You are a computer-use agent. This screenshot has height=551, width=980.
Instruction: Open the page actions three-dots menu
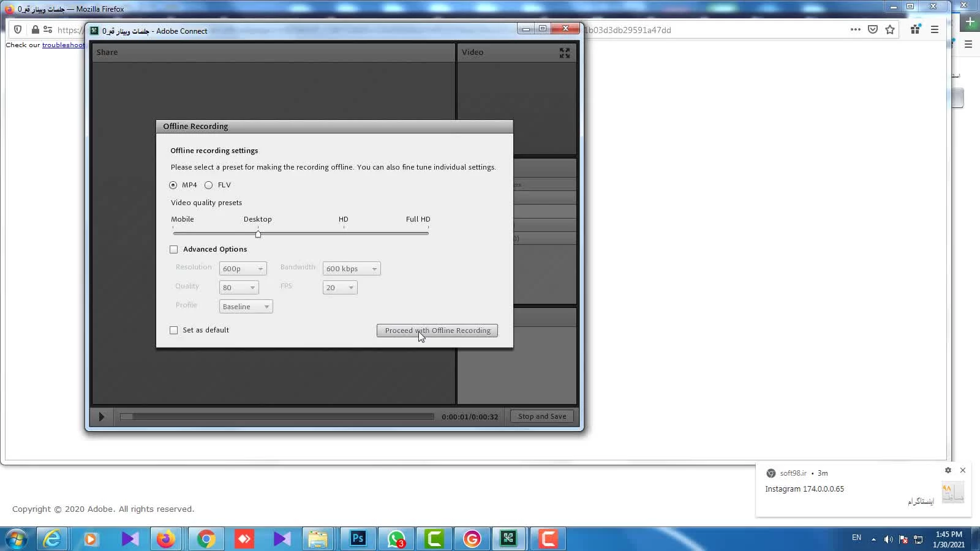pyautogui.click(x=855, y=29)
